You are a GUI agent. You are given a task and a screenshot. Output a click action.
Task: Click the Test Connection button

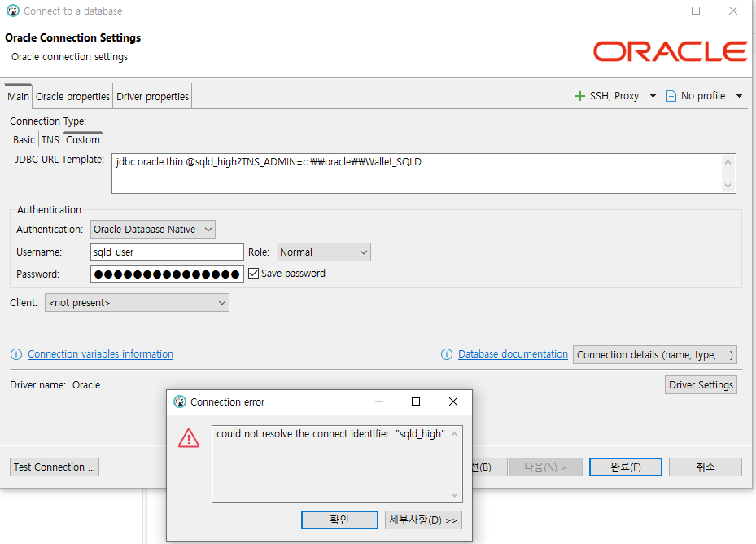coord(55,467)
